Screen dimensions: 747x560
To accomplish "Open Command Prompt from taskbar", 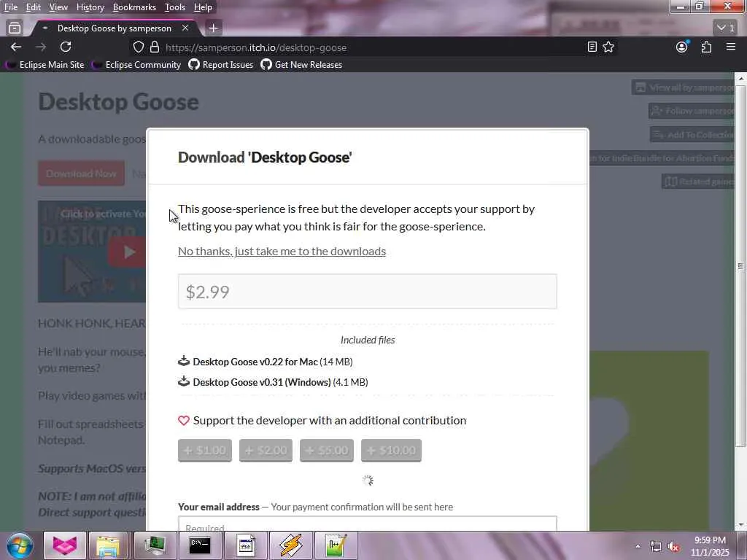I will point(200,545).
